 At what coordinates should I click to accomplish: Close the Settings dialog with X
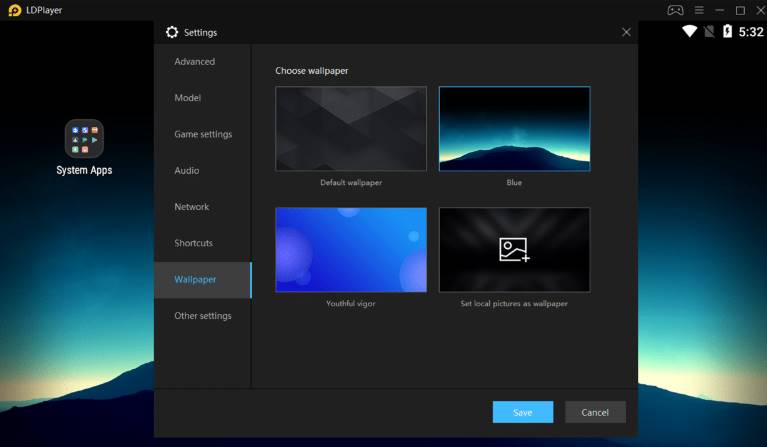click(626, 32)
